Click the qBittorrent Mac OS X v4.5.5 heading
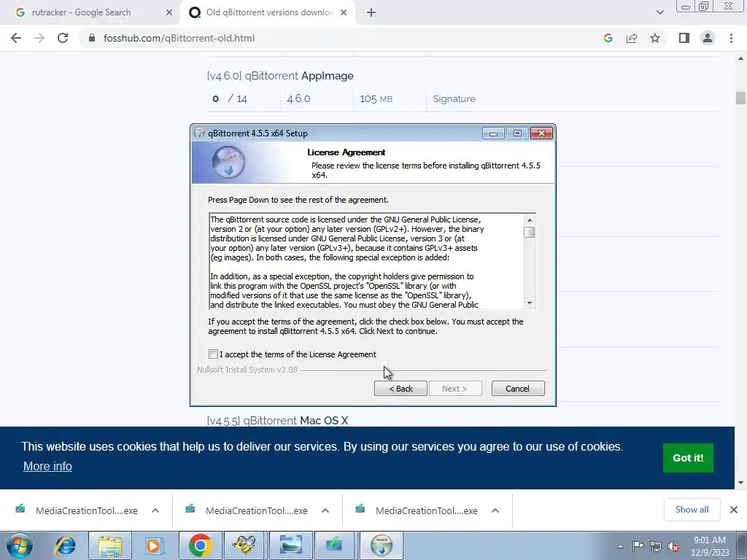This screenshot has height=560, width=747. coord(278,421)
